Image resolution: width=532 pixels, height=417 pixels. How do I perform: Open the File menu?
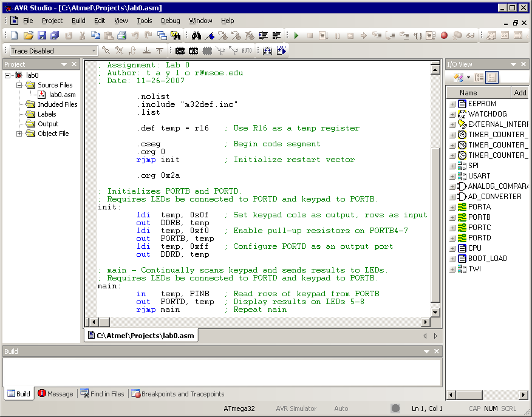point(28,21)
